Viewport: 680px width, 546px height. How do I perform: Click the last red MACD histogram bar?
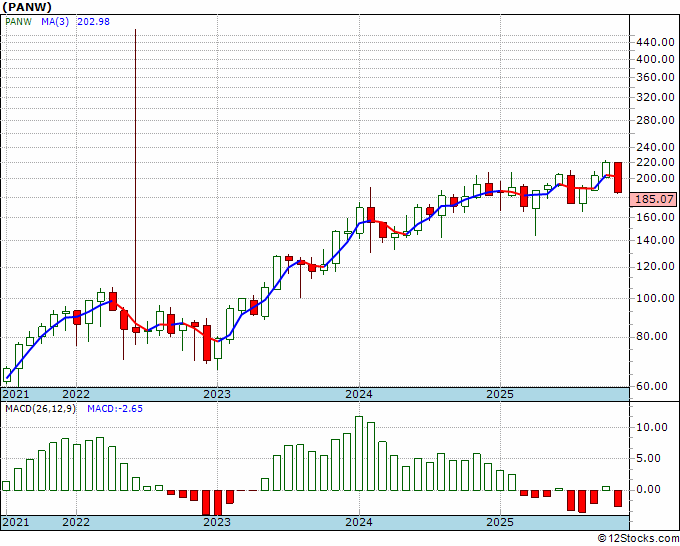point(618,498)
